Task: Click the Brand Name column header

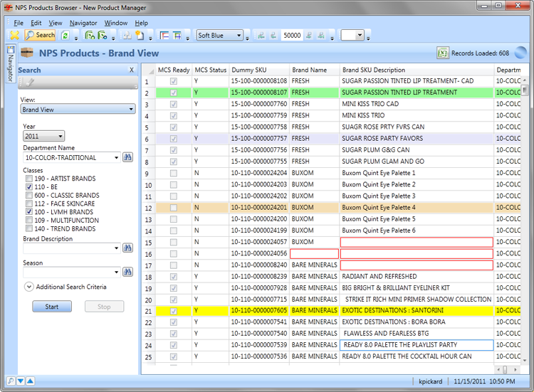Action: tap(314, 70)
